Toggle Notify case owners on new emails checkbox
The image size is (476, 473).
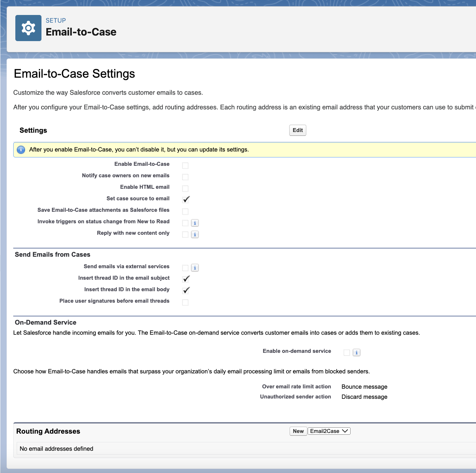coord(185,177)
